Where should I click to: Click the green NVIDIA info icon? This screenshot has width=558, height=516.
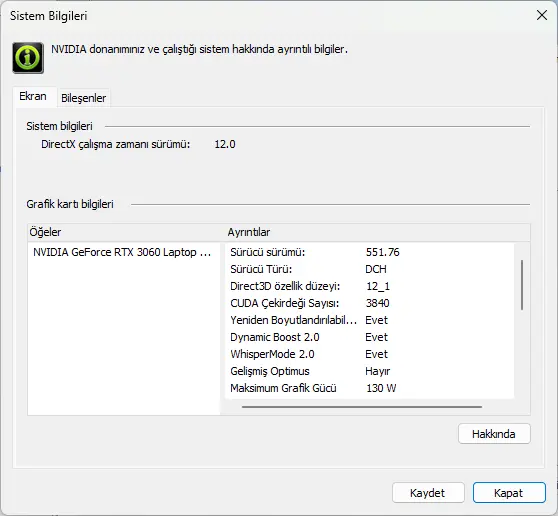[28, 58]
